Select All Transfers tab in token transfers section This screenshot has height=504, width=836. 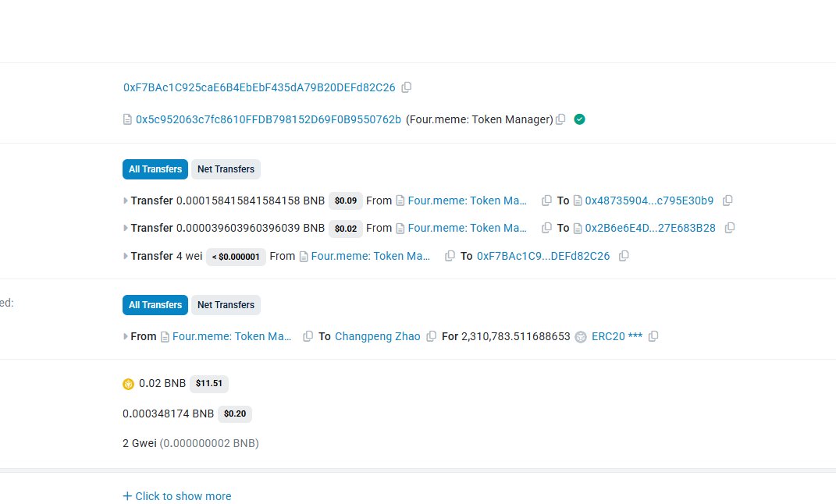click(155, 305)
